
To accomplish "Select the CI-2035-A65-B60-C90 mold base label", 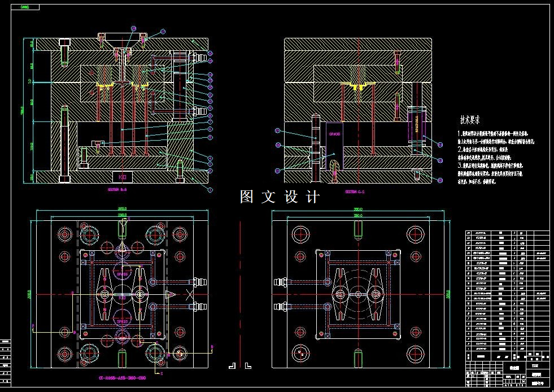I will click(122, 378).
